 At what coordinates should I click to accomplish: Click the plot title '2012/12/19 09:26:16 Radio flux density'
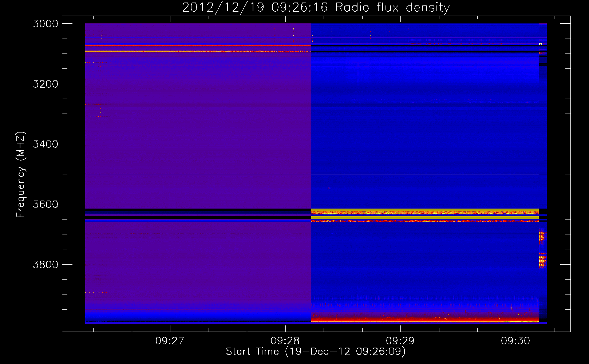pyautogui.click(x=316, y=7)
